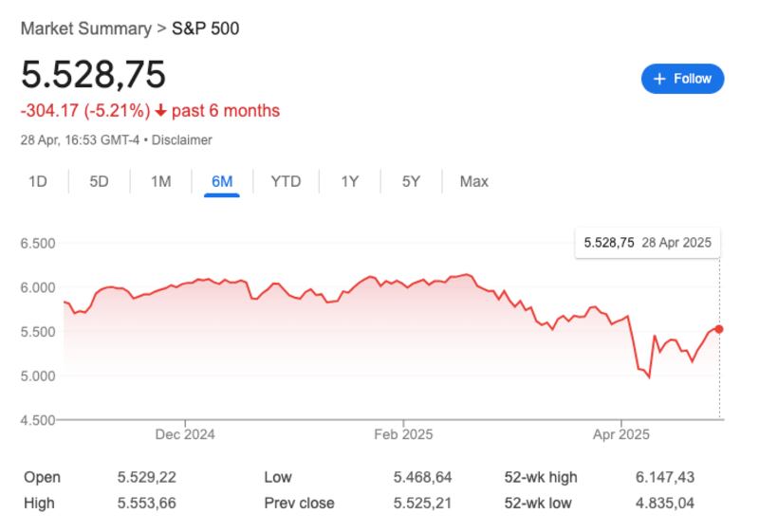The image size is (759, 532).
Task: Click the S&P 500 breadcrumb title
Action: point(205,28)
